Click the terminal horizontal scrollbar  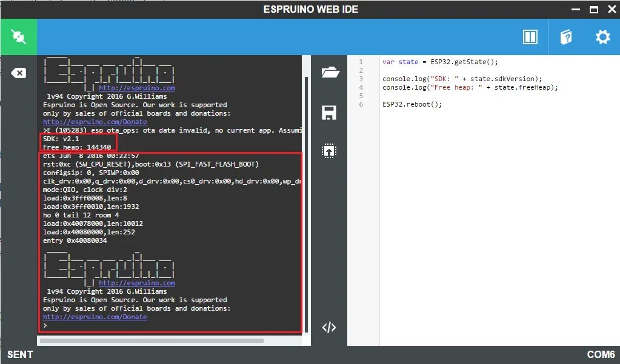coord(152,340)
